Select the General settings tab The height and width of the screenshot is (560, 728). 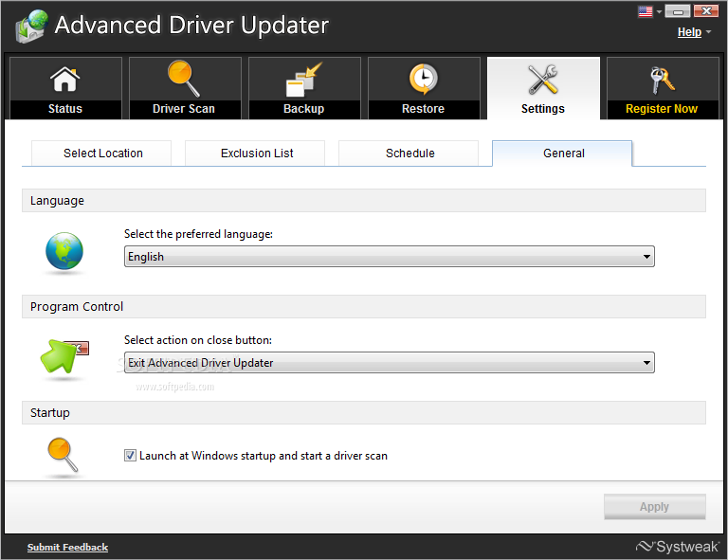562,154
